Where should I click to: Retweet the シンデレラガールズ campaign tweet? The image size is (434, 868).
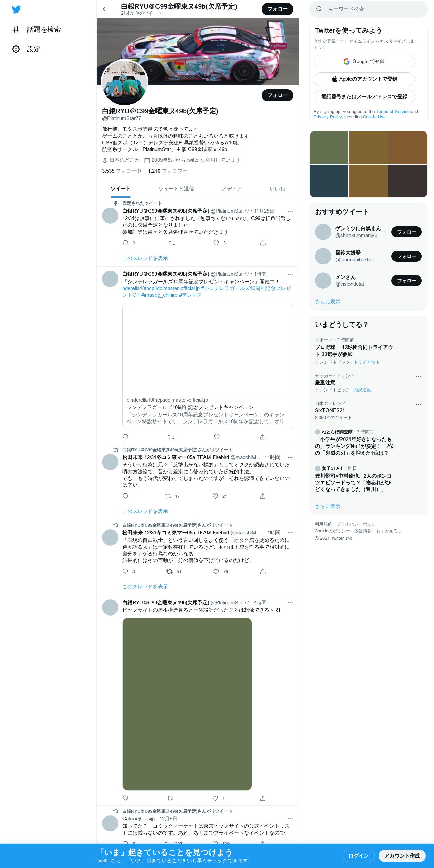pyautogui.click(x=171, y=437)
